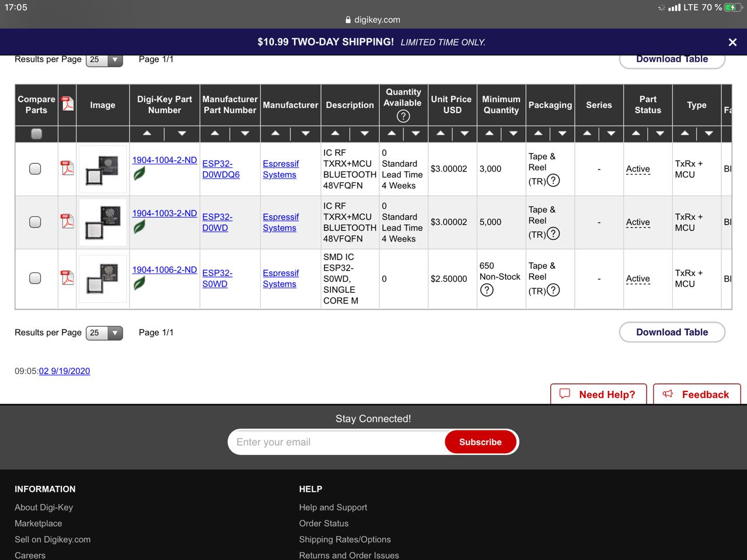Click green leaf icon under 1904-1006-2-ND
Viewport: 747px width, 560px height.
click(x=139, y=283)
